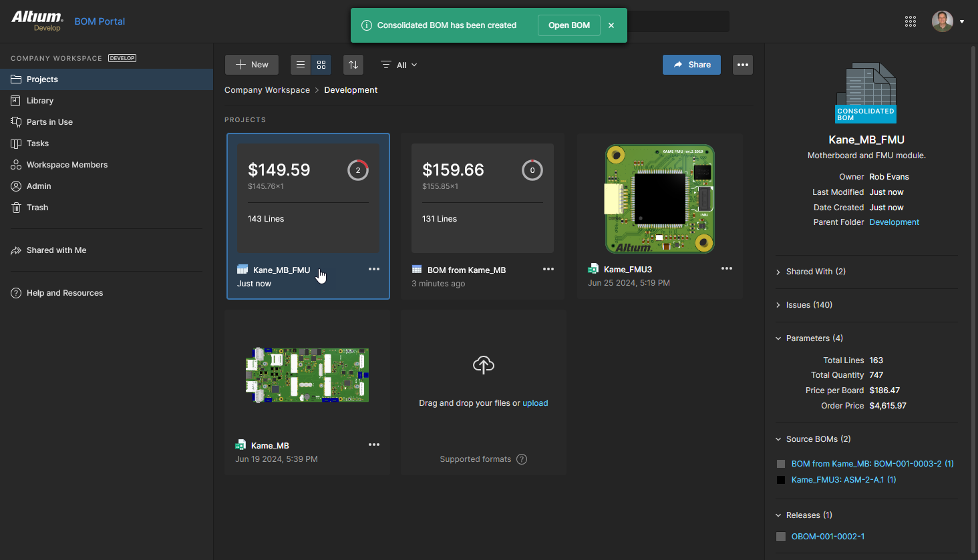This screenshot has width=978, height=560.
Task: Select the $159.66 BOM from Kame_MB card
Action: (482, 216)
